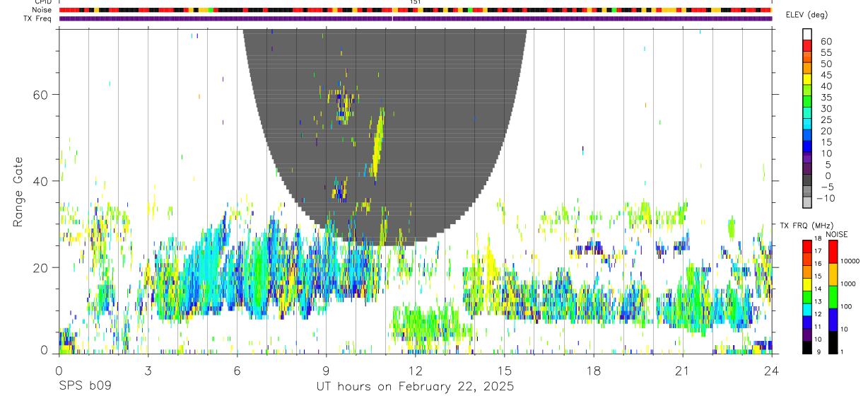Click the orange segment of NOISE color bar
The image size is (868, 401).
click(x=833, y=274)
